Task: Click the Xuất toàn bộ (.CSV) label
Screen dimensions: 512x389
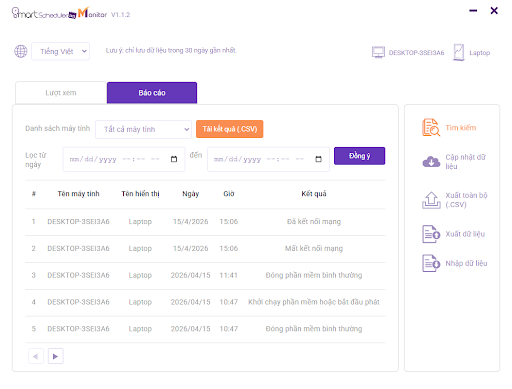Action: pyautogui.click(x=466, y=200)
